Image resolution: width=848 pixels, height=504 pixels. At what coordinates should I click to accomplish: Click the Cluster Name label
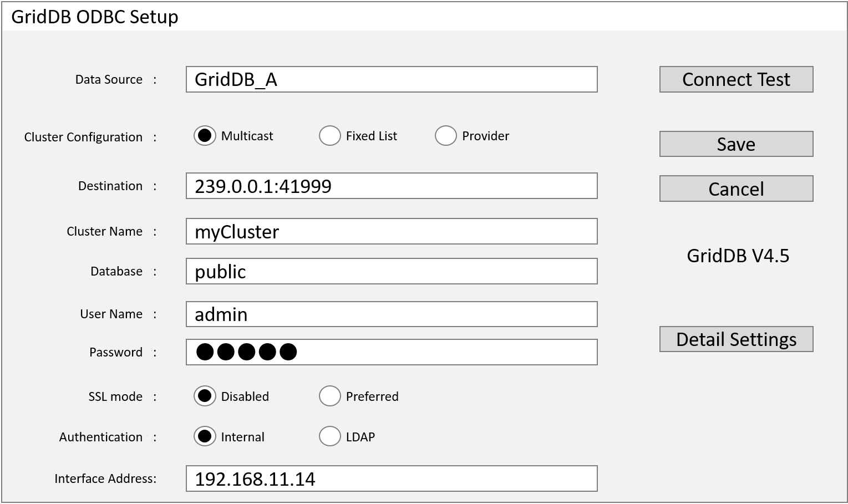(104, 231)
